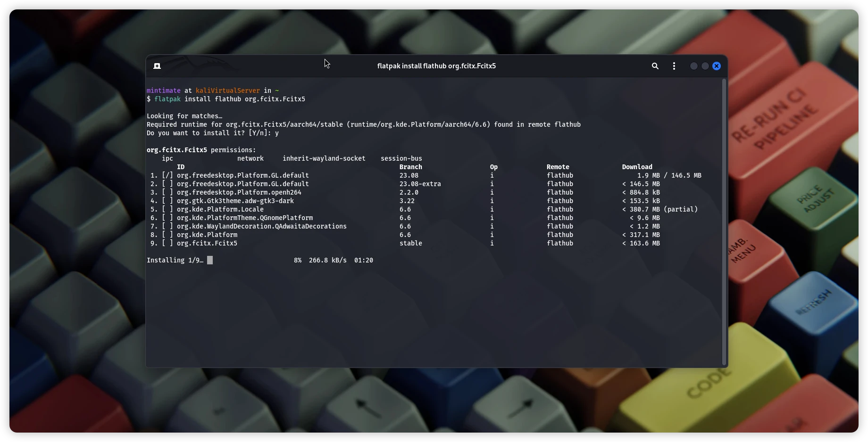Click the 'network' permission entry
Viewport: 868px width, 442px height.
coord(250,158)
